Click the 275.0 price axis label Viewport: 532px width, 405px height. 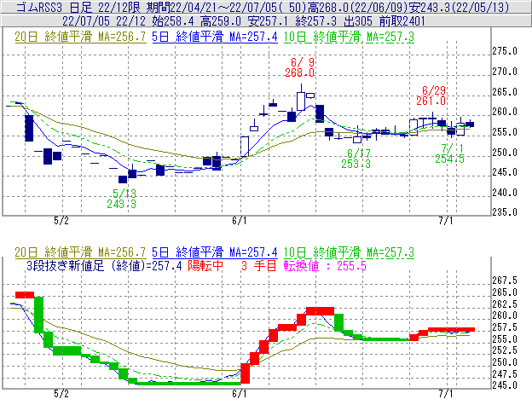[x=505, y=51]
